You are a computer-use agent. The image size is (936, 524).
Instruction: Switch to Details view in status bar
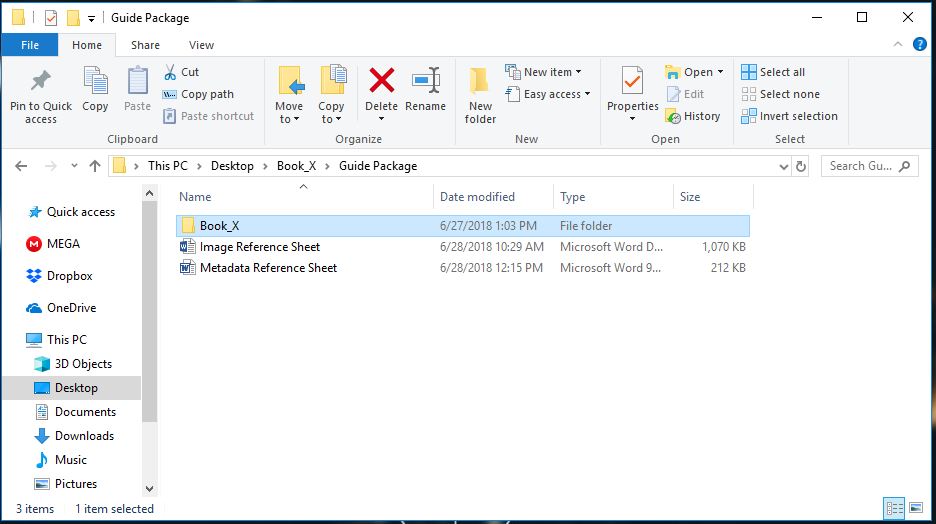point(894,508)
